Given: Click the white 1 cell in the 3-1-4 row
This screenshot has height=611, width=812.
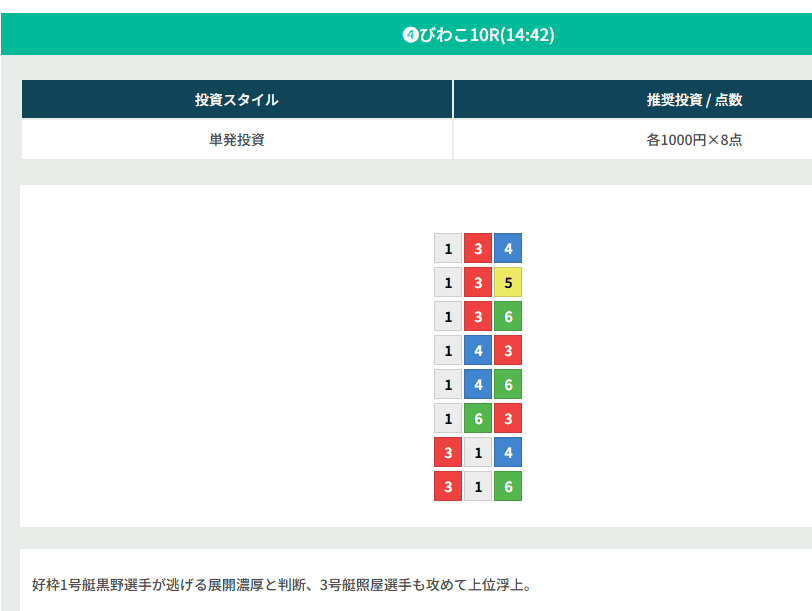Looking at the screenshot, I should pos(478,452).
